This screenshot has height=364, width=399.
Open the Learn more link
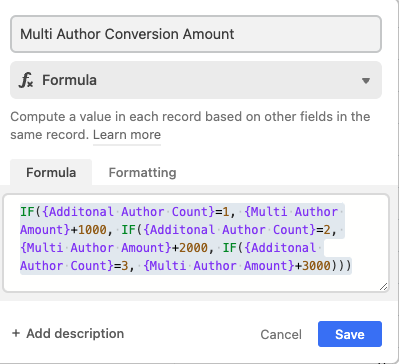click(x=127, y=135)
